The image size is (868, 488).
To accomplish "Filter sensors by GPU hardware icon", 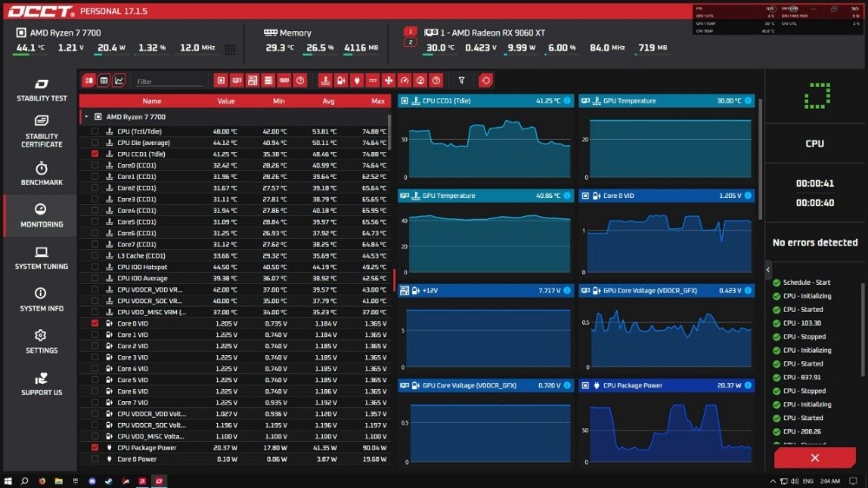I will click(237, 81).
